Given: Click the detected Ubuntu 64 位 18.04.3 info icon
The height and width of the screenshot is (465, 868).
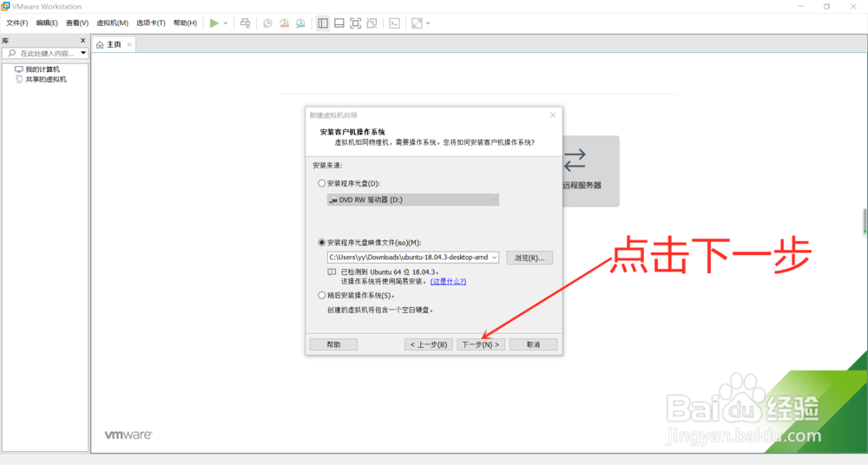Looking at the screenshot, I should click(332, 272).
